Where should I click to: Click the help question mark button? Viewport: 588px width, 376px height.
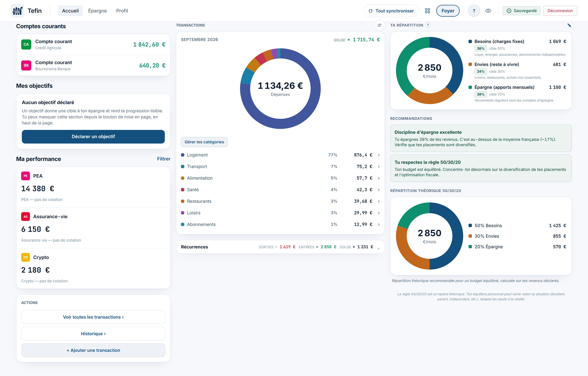tap(474, 11)
